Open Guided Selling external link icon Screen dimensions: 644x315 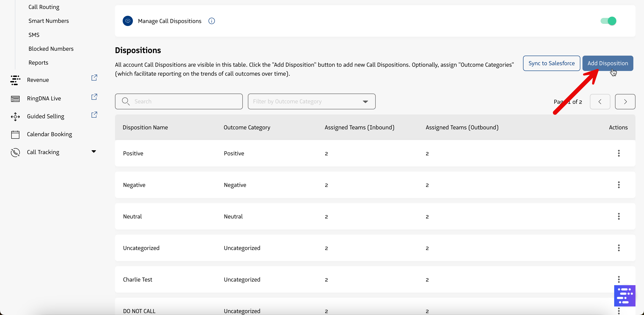(94, 115)
